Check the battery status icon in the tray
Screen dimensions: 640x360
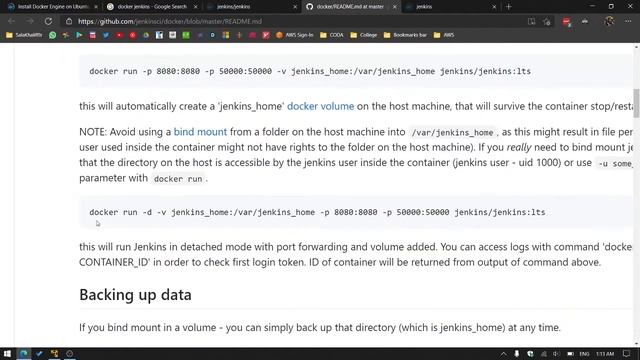point(570,354)
